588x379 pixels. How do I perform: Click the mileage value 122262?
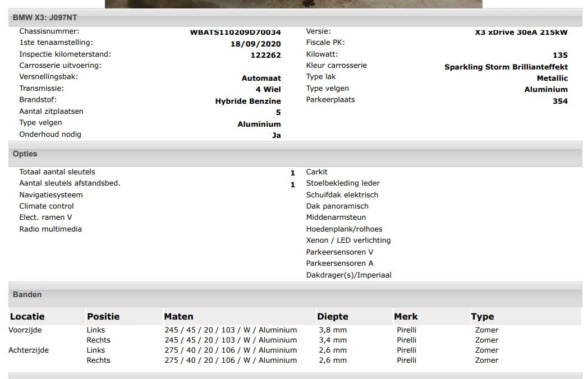pos(265,55)
